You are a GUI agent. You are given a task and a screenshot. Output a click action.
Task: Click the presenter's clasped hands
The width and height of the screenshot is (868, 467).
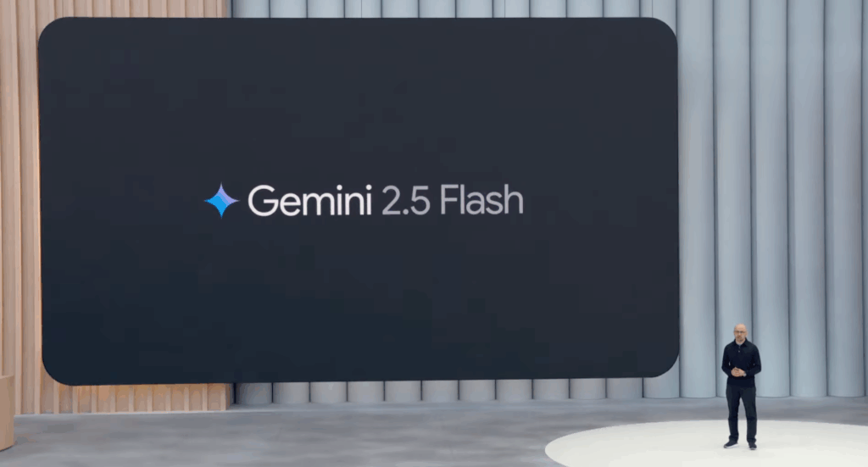pos(738,372)
